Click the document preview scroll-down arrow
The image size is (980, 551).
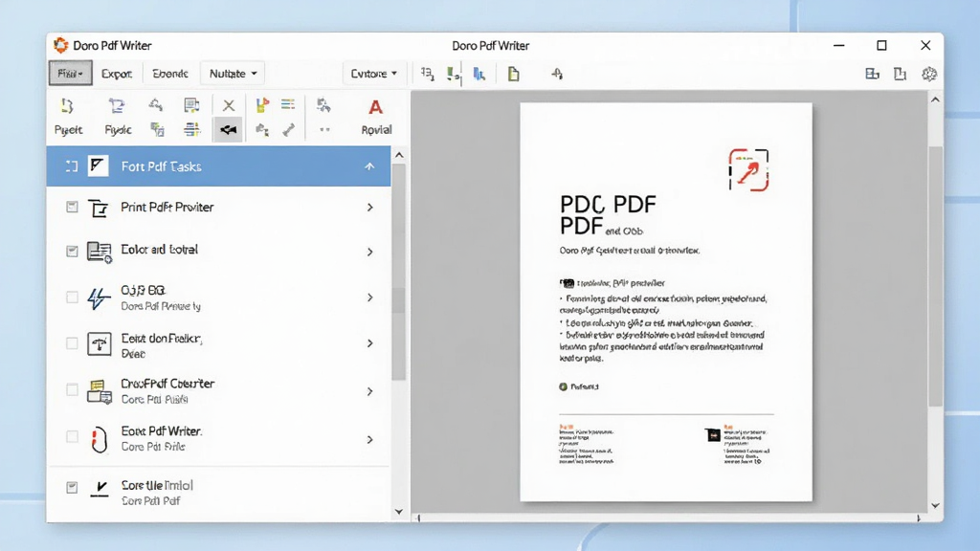(935, 505)
